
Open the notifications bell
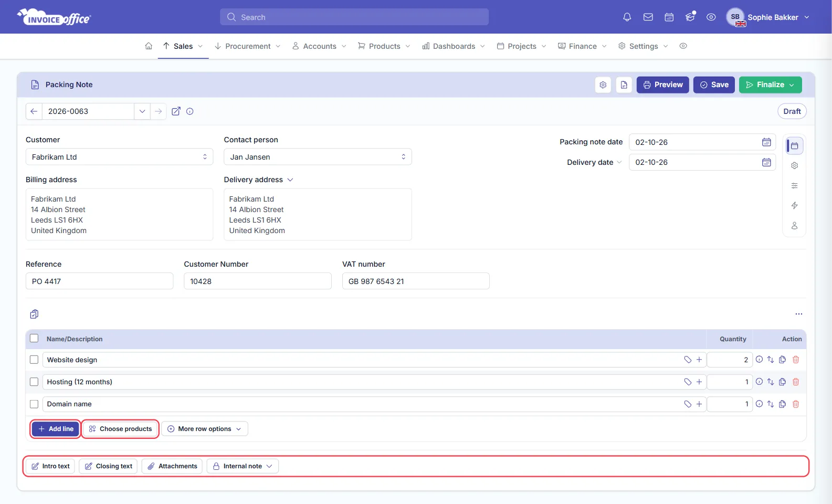coord(627,17)
